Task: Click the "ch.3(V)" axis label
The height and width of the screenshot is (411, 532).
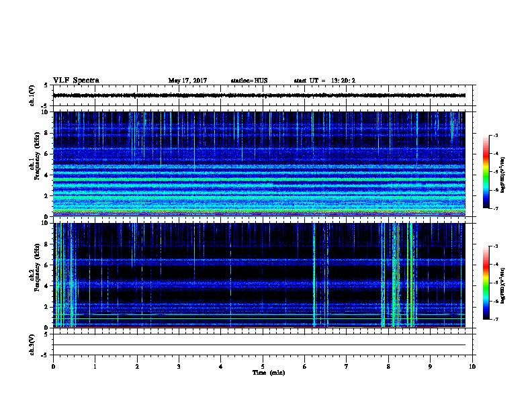Action: pyautogui.click(x=32, y=345)
